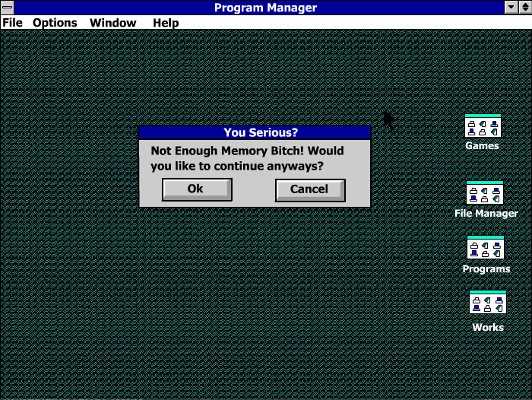Open the Program Manager control menu box
Image resolution: width=532 pixels, height=400 pixels.
coord(7,7)
